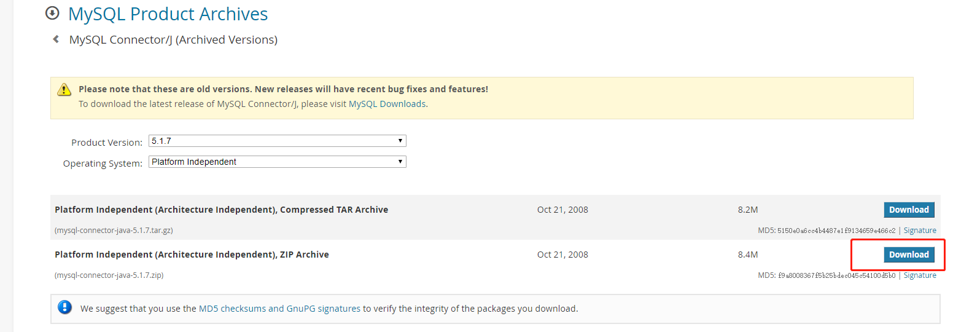Download the ZIP Archive

tap(909, 255)
